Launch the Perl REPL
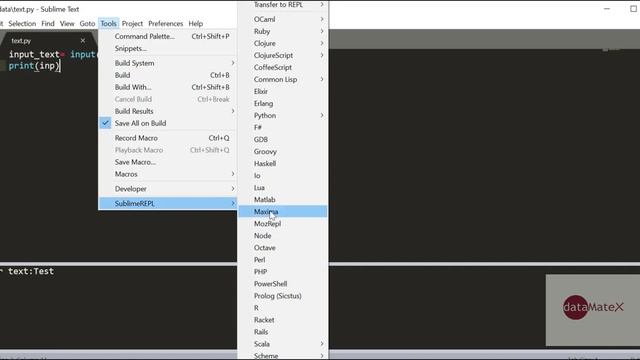 pos(283,260)
